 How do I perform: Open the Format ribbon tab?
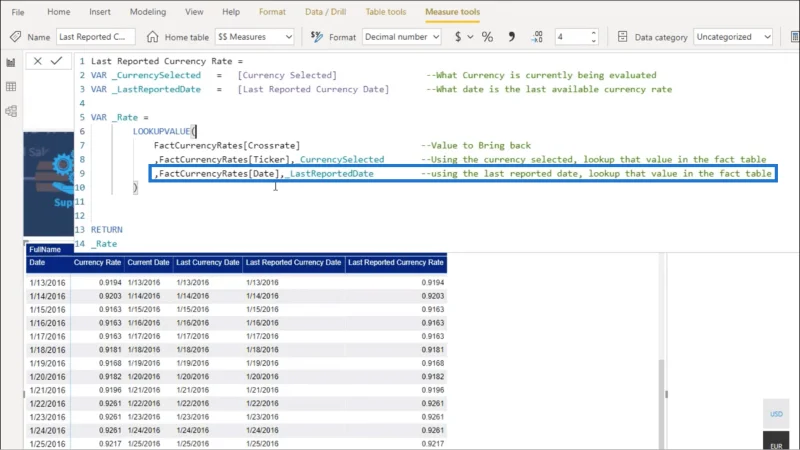272,12
